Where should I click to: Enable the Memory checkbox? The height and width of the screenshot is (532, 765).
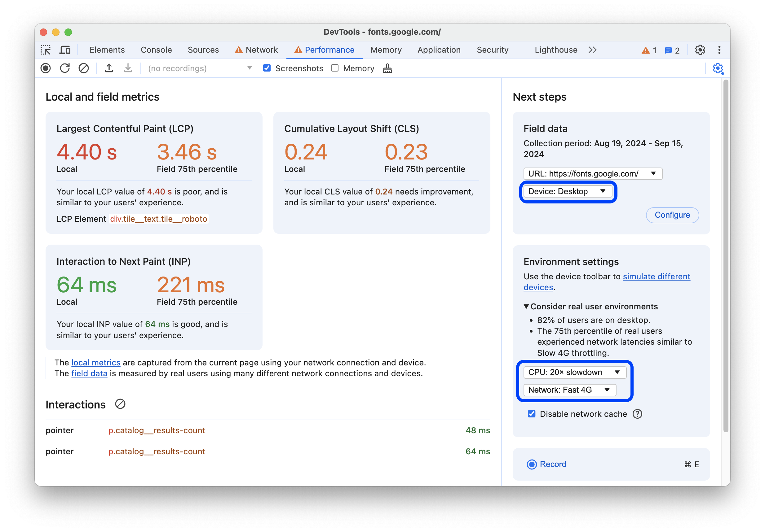tap(335, 68)
